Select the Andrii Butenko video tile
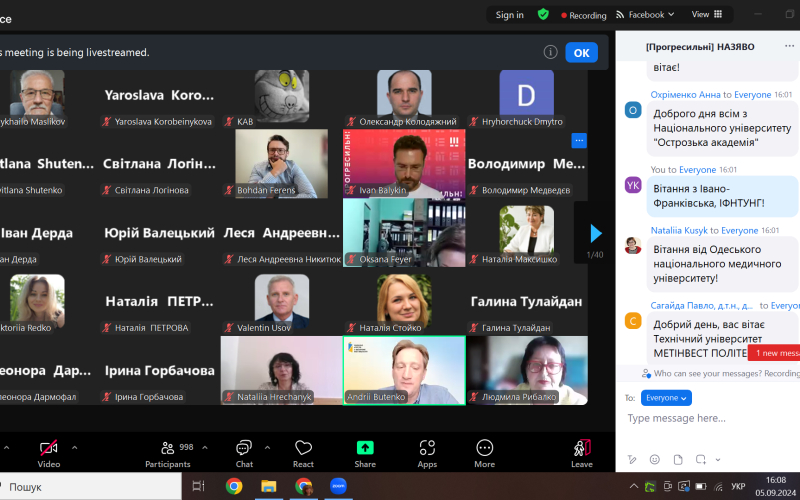 coord(404,370)
